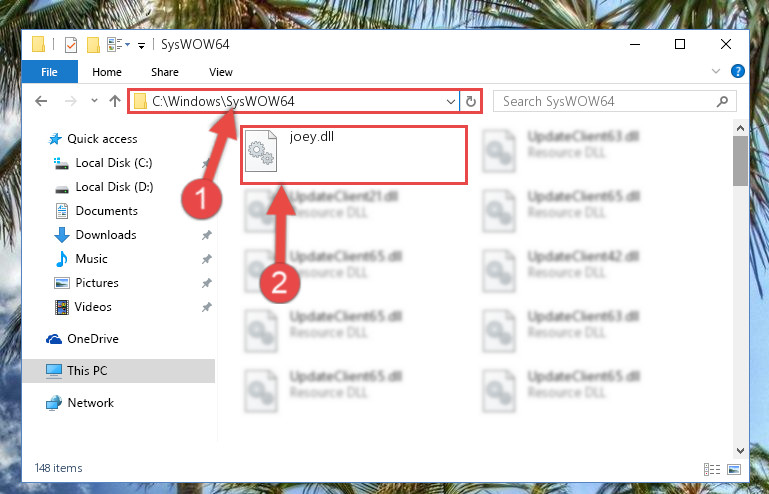769x494 pixels.
Task: Switch to the Home ribbon tab
Action: pos(107,72)
